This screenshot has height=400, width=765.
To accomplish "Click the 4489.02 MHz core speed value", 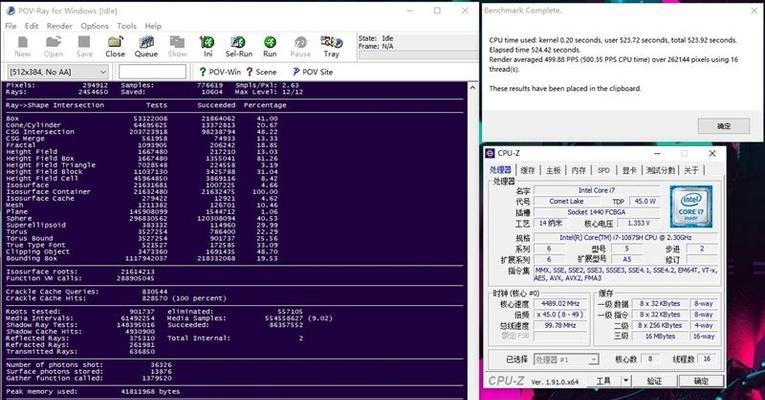I will point(561,303).
